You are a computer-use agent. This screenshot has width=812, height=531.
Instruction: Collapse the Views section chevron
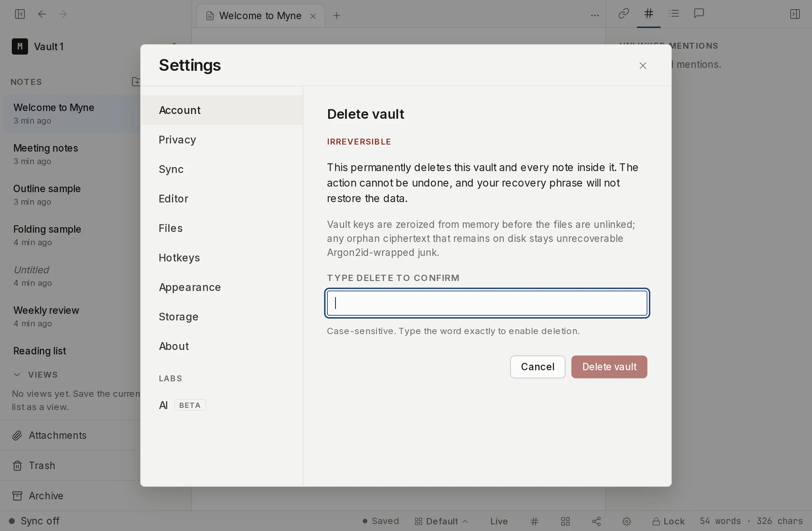coord(17,375)
